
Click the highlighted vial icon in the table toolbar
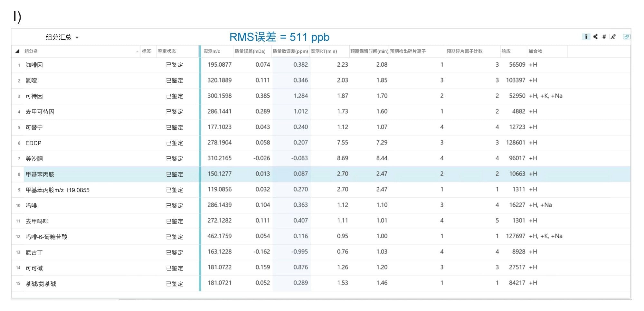586,37
